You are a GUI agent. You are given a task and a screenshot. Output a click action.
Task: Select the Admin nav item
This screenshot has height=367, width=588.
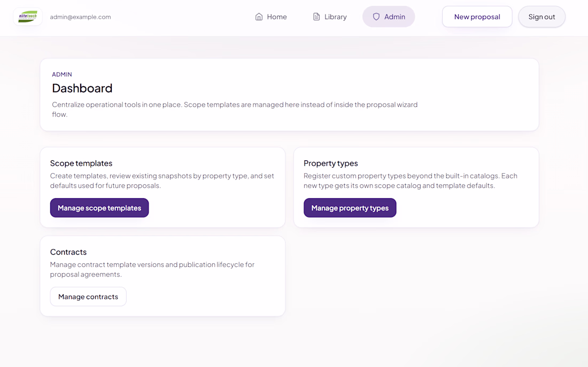(x=389, y=17)
